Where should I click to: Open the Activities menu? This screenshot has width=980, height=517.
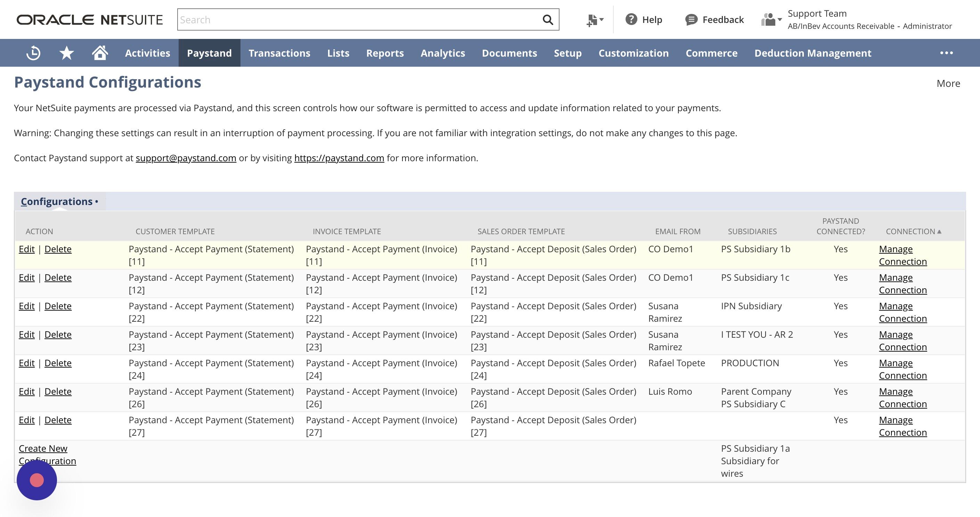[148, 53]
